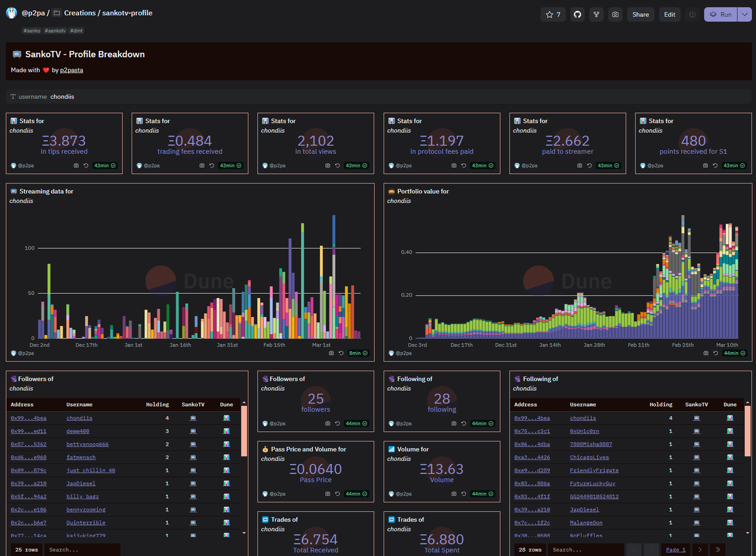Viewport: 756px width, 556px height.
Task: Screenshot the total views stats card
Action: coord(328,165)
